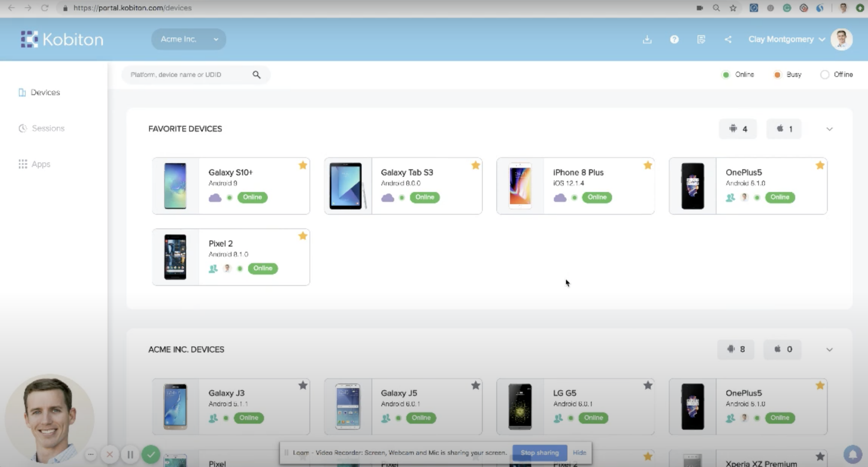The width and height of the screenshot is (868, 467).
Task: Click the platform, device name or UDID search field
Action: tap(195, 74)
